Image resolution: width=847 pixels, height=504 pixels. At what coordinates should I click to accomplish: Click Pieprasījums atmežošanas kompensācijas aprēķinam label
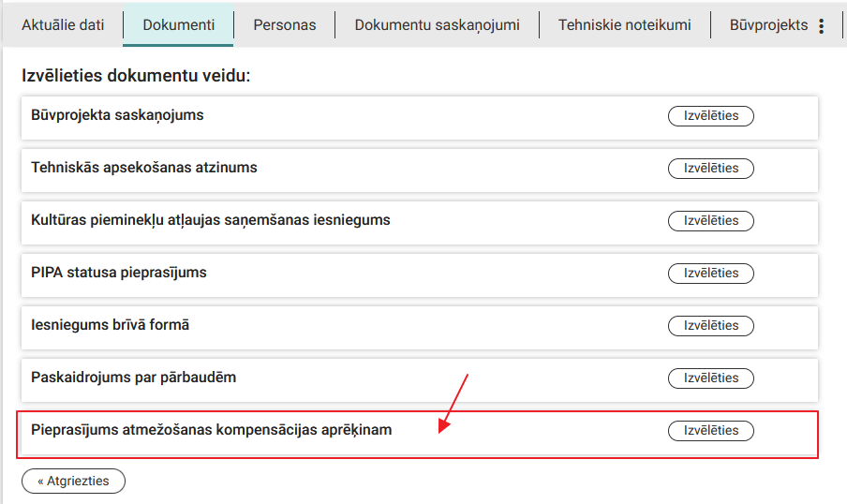(x=211, y=430)
